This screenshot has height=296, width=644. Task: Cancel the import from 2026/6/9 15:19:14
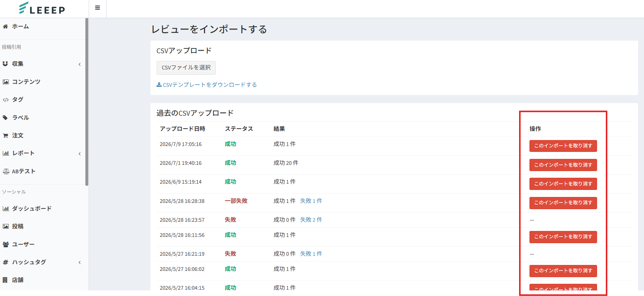click(563, 184)
